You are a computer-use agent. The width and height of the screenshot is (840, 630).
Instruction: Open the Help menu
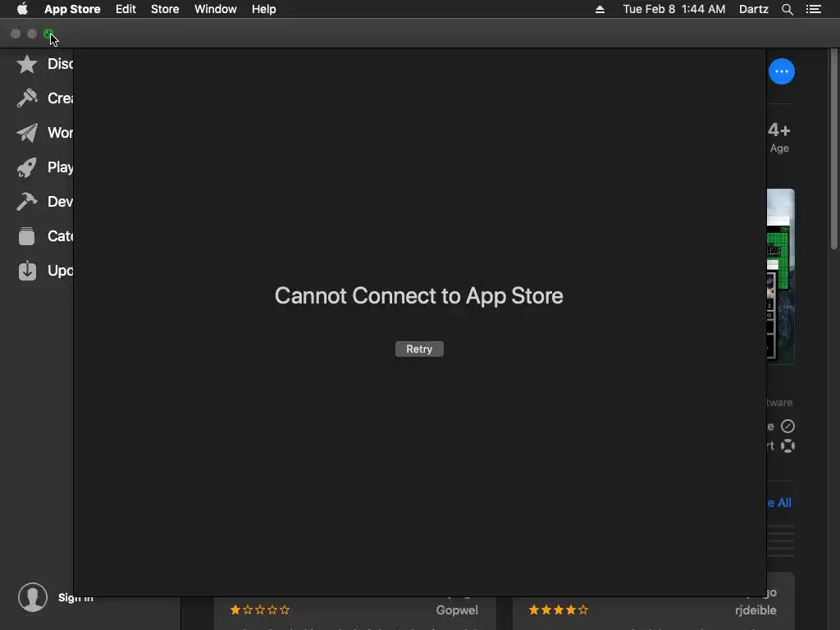[263, 9]
